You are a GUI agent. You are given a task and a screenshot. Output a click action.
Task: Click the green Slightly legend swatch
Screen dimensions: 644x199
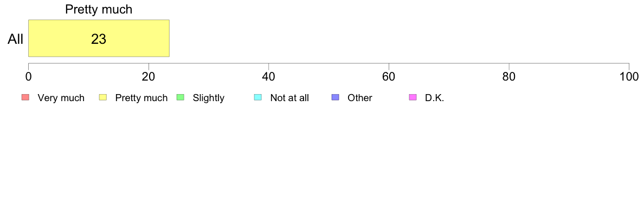pyautogui.click(x=181, y=97)
